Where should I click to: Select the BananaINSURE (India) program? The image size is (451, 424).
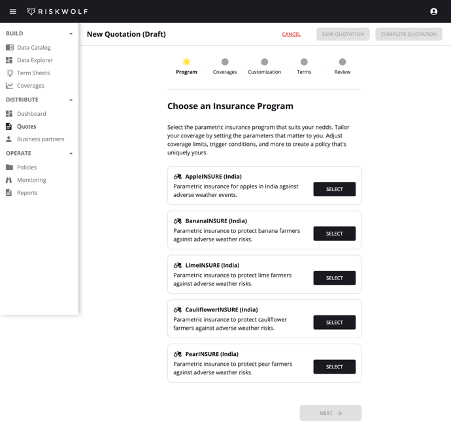[334, 234]
